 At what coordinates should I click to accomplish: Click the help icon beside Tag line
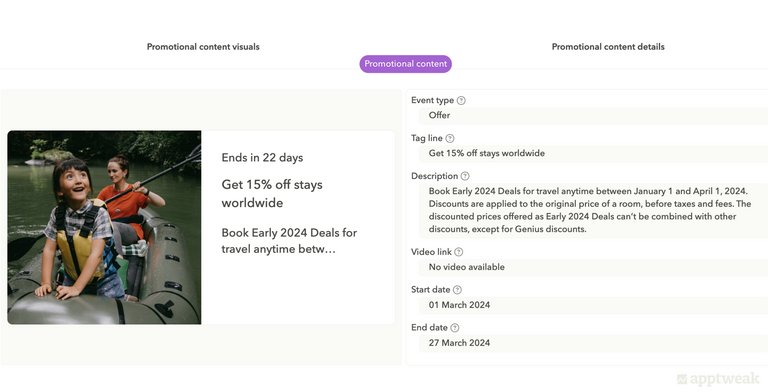tap(450, 138)
